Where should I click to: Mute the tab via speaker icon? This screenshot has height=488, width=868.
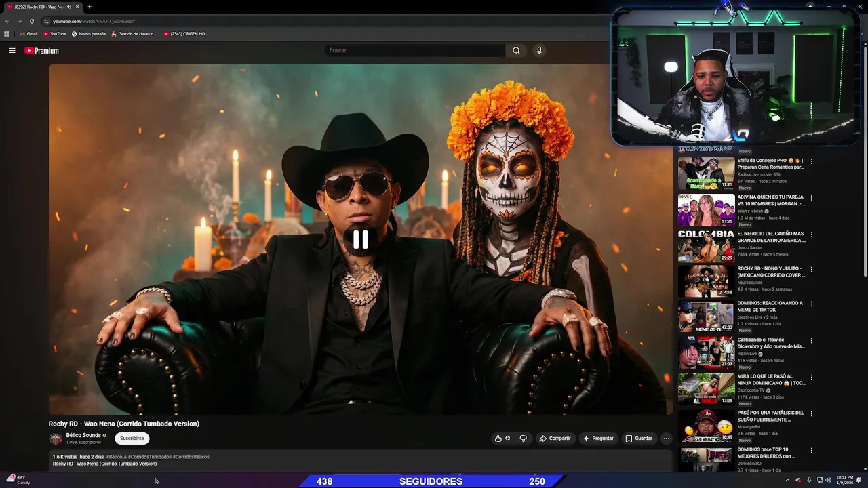69,7
